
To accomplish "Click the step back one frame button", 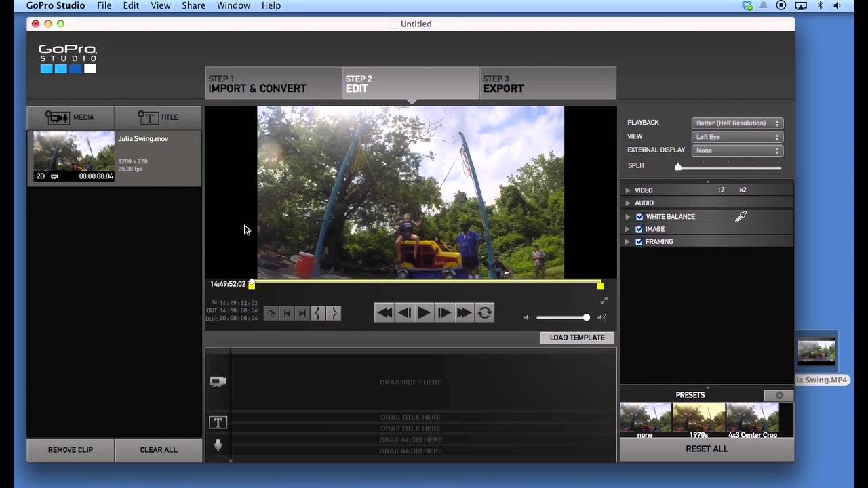I will [x=404, y=312].
